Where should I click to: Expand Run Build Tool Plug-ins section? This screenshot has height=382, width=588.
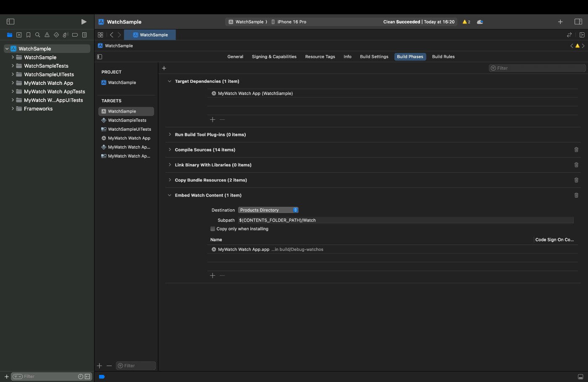[x=170, y=134]
